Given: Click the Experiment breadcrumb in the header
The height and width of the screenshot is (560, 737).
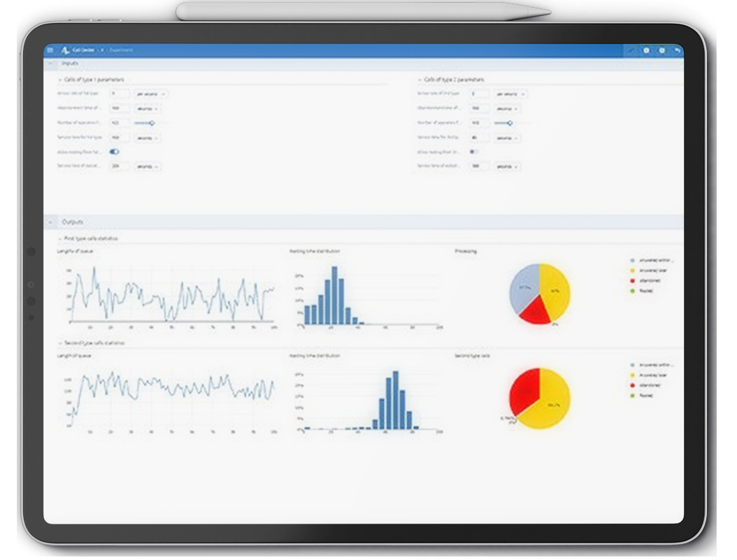Looking at the screenshot, I should [x=121, y=50].
